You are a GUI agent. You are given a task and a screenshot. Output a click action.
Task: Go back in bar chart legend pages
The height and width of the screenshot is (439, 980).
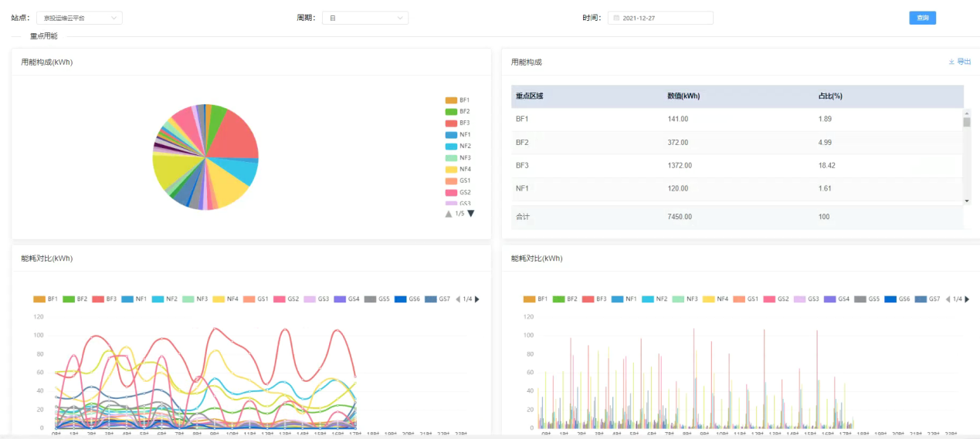[948, 299]
